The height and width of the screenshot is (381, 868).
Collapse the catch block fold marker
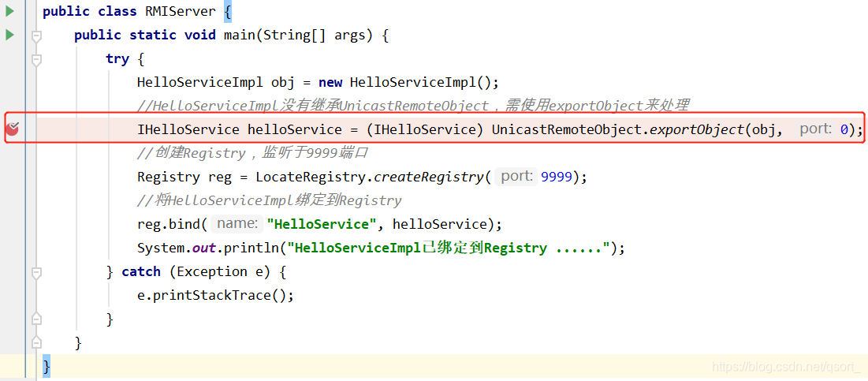pos(36,272)
